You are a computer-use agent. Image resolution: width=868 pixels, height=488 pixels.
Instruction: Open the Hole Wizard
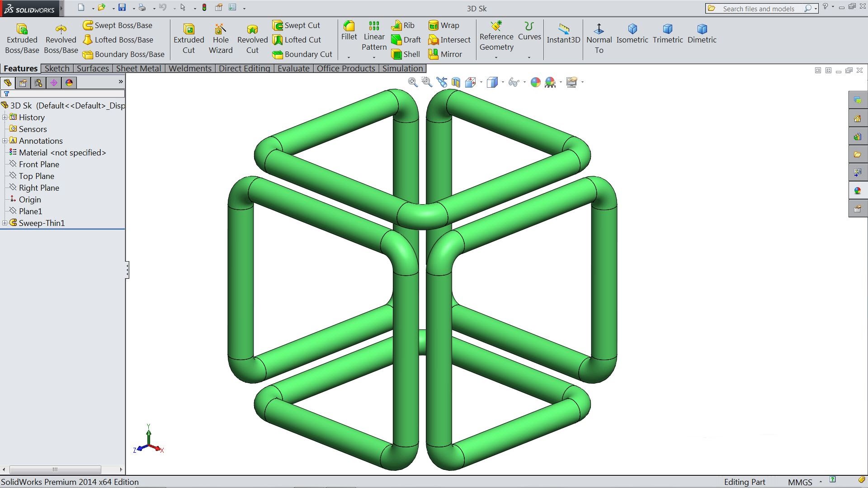click(x=221, y=38)
